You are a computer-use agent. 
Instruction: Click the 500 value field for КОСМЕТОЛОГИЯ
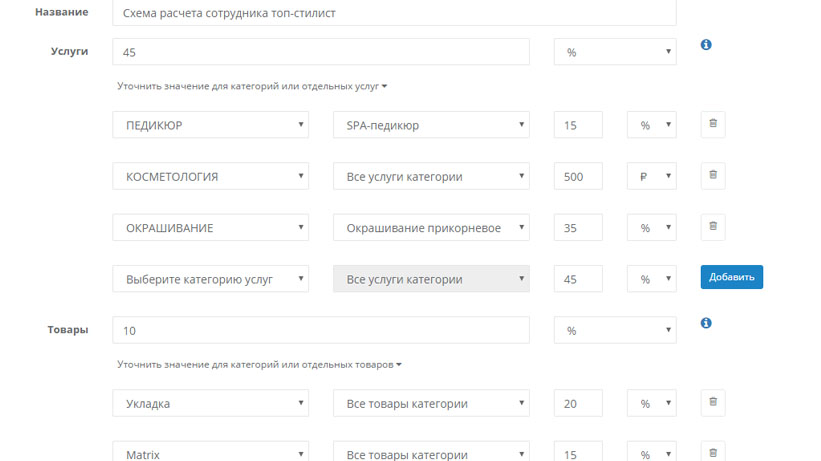point(578,177)
